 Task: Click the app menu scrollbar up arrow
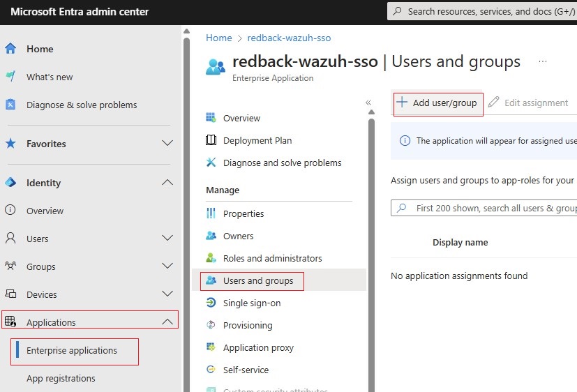click(371, 112)
